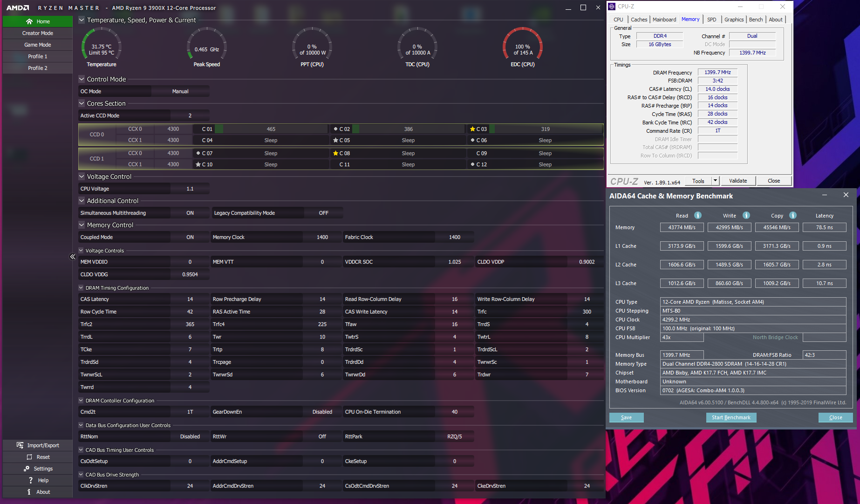The image size is (860, 504).
Task: Collapse the Voltage Control section
Action: (82, 177)
